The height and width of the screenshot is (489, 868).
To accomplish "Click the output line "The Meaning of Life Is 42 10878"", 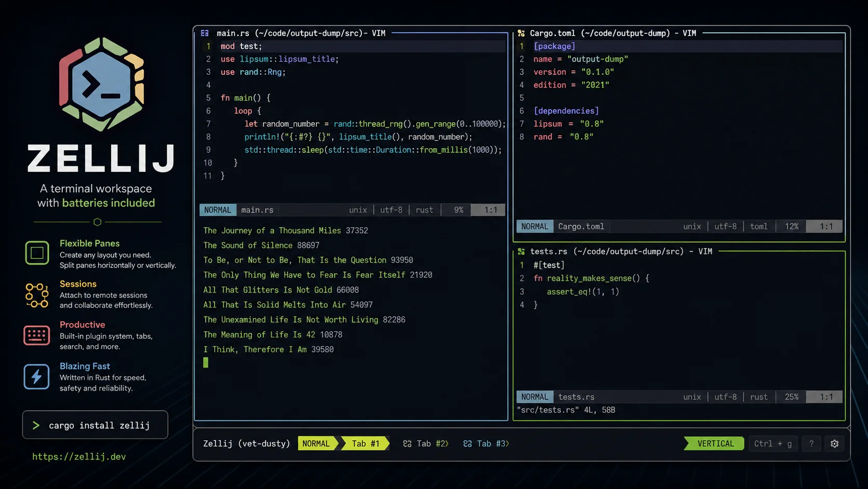I will coord(273,335).
